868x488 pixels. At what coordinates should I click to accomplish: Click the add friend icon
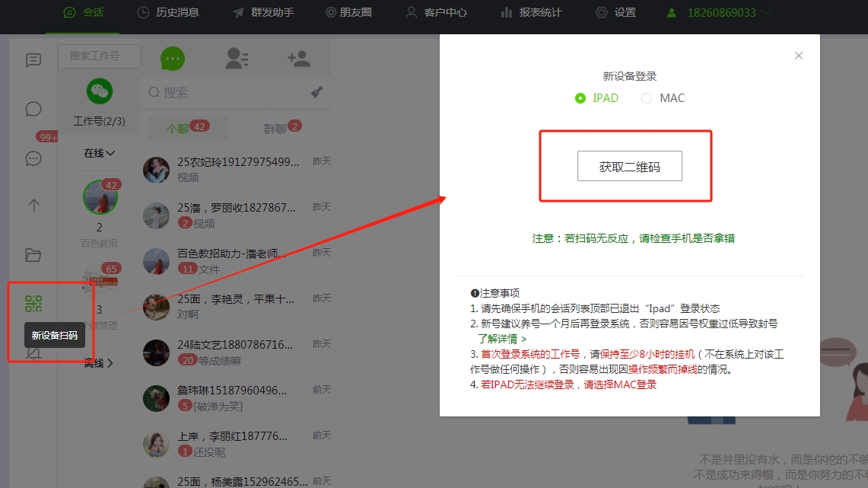299,58
